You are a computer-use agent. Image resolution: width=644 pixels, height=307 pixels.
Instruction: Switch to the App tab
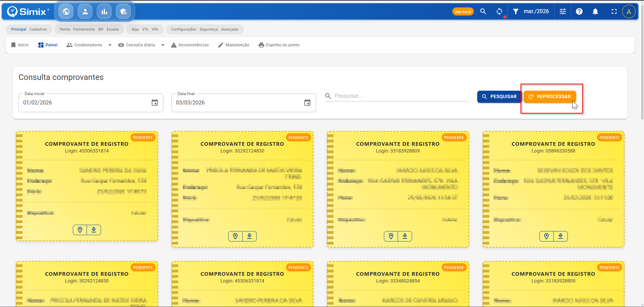click(x=135, y=29)
